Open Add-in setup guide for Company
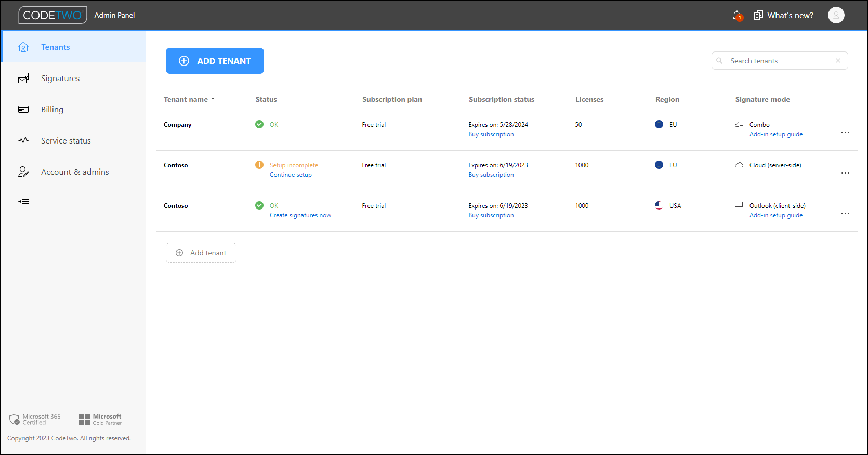The image size is (868, 455). coord(776,134)
